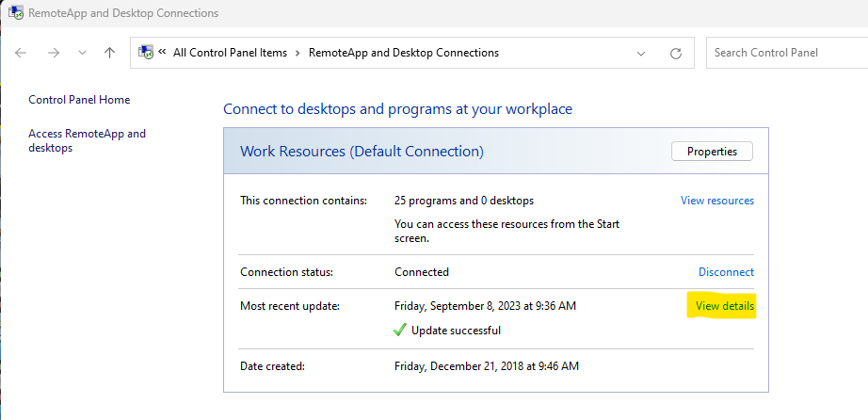Click the '25 programs and 0 desktops' text
Viewport: 868px width, 420px height.
(x=464, y=201)
